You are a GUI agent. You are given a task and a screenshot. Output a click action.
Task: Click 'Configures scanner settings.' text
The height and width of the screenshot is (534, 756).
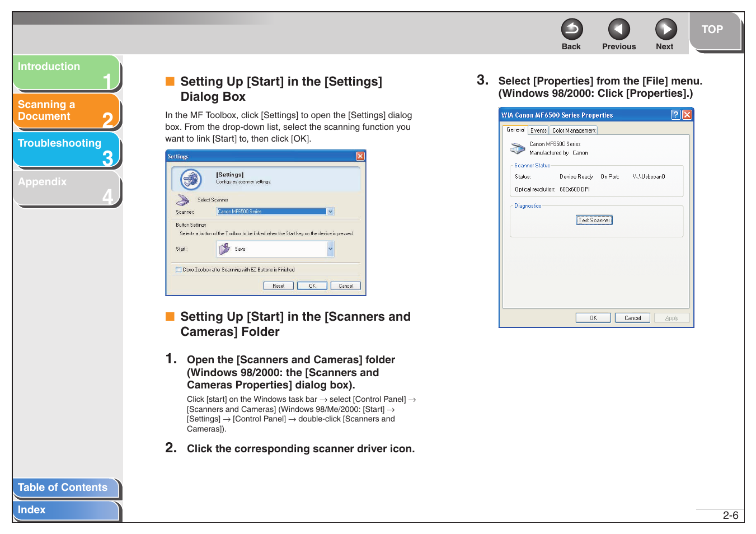pyautogui.click(x=243, y=182)
